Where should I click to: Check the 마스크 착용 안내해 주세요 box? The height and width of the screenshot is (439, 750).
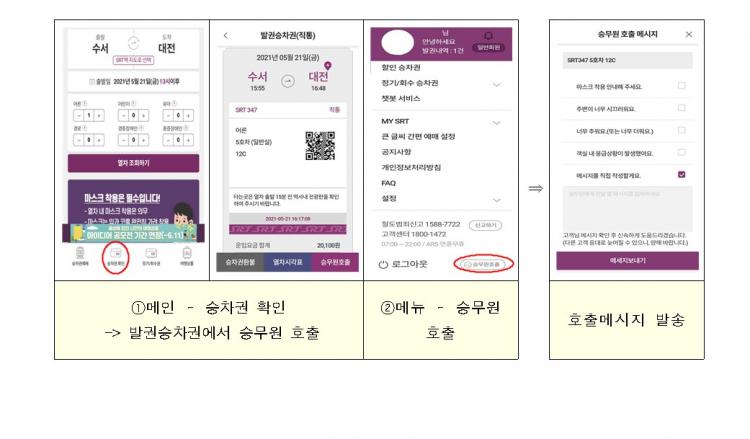682,86
